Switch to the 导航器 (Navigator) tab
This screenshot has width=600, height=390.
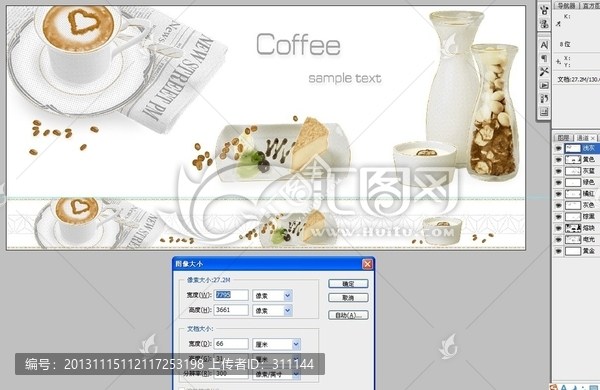click(x=566, y=5)
